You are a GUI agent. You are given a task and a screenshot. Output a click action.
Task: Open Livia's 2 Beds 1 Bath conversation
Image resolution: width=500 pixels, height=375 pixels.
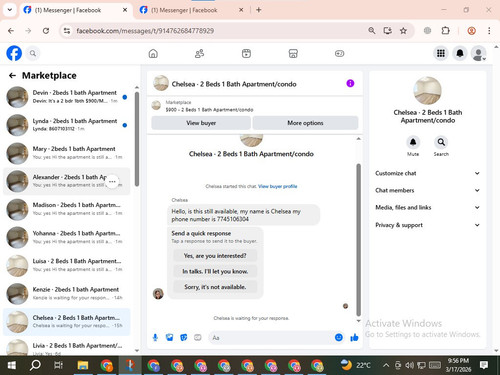tap(67, 347)
